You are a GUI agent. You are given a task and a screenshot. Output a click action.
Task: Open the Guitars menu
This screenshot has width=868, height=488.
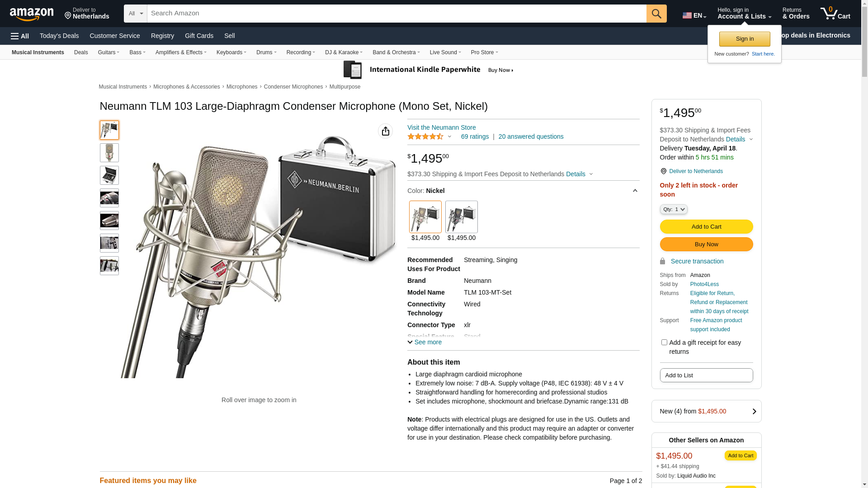pos(108,52)
